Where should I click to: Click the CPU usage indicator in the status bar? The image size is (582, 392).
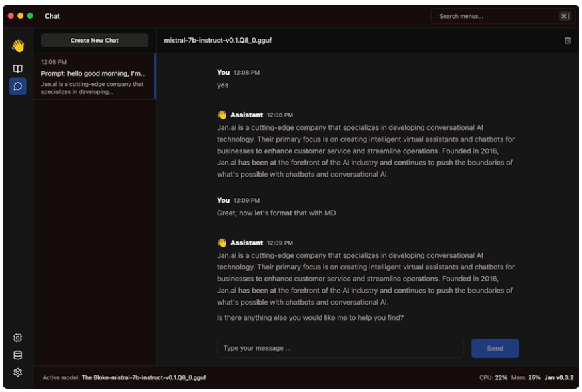pyautogui.click(x=493, y=377)
